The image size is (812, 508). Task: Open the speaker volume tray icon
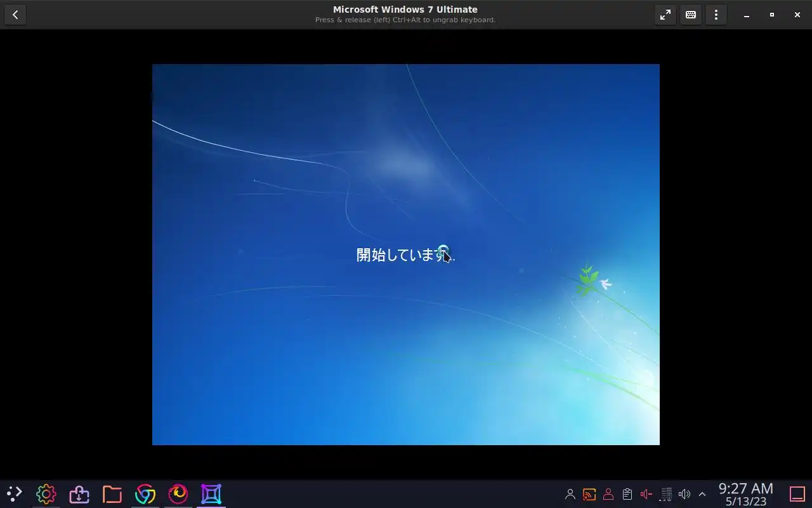pyautogui.click(x=684, y=494)
